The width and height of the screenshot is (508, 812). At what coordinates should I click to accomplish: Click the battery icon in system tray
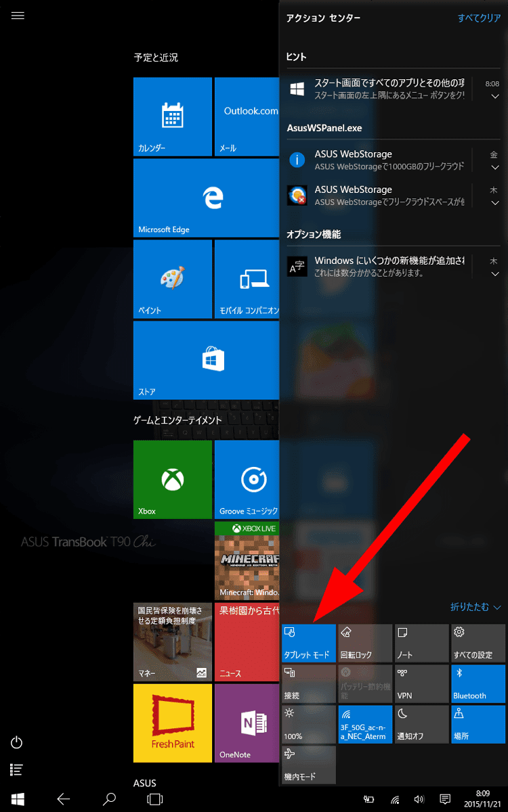pos(369,800)
